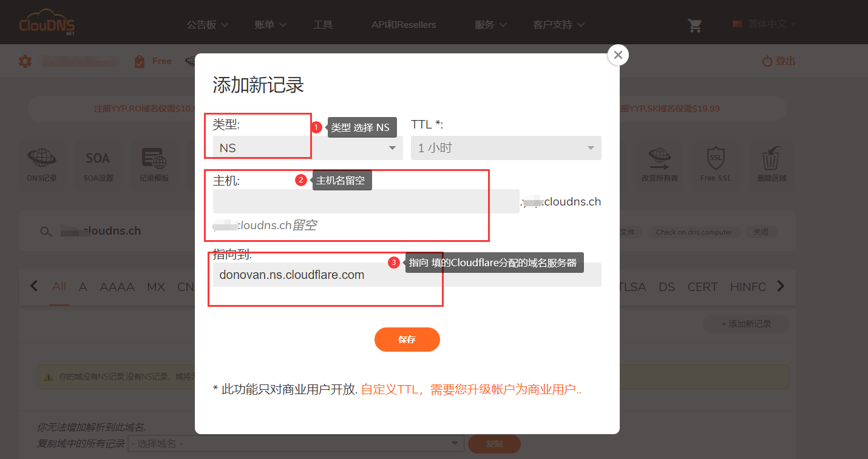Image resolution: width=868 pixels, height=459 pixels.
Task: Select the A record tab
Action: pos(83,287)
